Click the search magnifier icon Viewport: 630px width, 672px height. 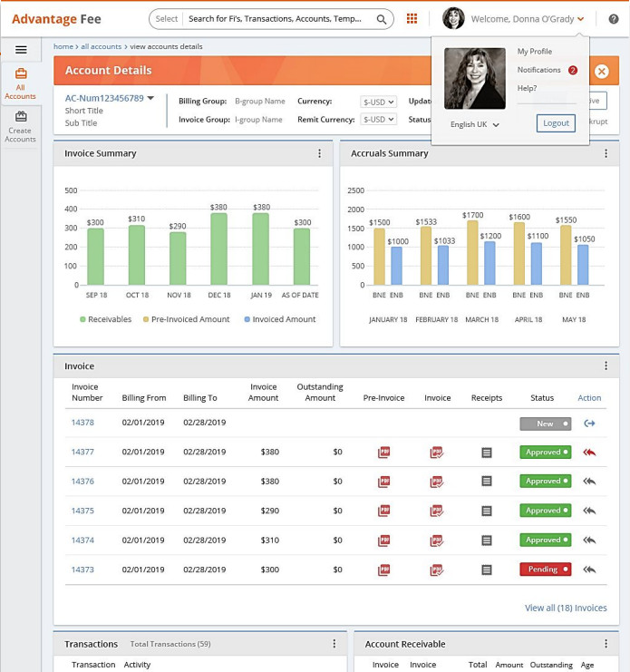pyautogui.click(x=383, y=19)
